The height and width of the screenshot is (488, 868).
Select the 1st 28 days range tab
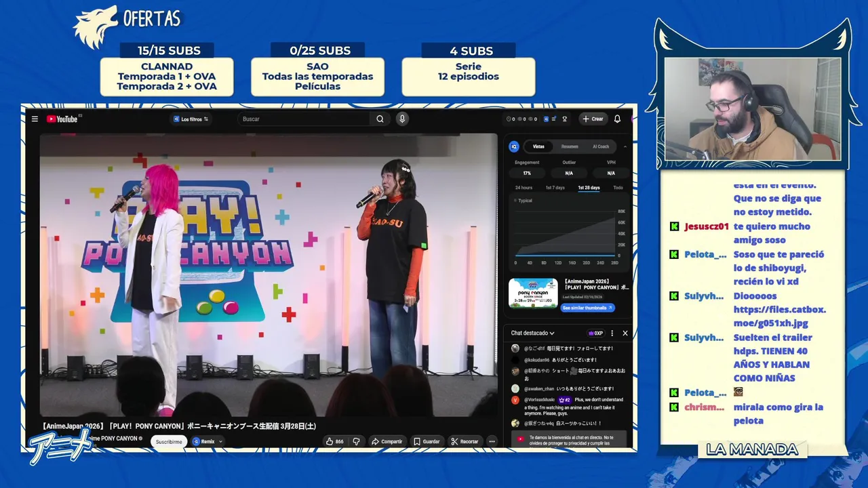click(589, 188)
